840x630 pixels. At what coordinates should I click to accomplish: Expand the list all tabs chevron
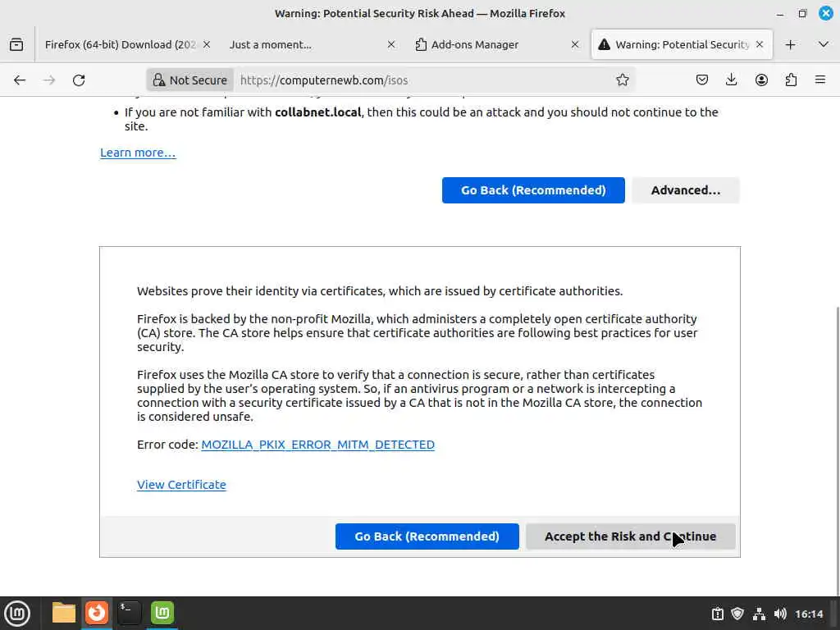[x=824, y=44]
